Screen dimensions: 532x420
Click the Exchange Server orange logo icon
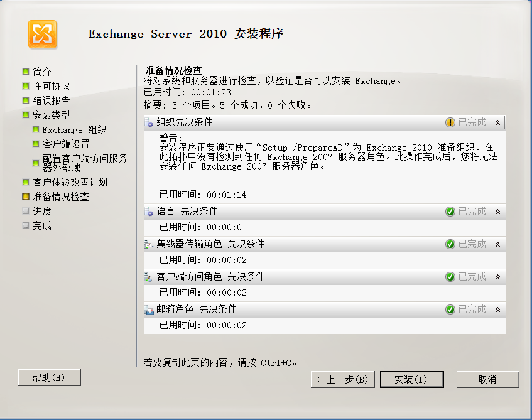click(x=43, y=35)
